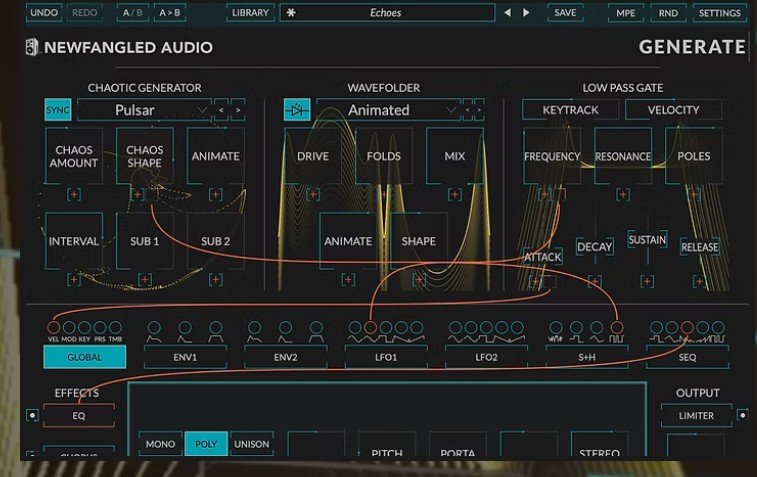Click the A>B copy button
This screenshot has width=757, height=477.
point(170,13)
